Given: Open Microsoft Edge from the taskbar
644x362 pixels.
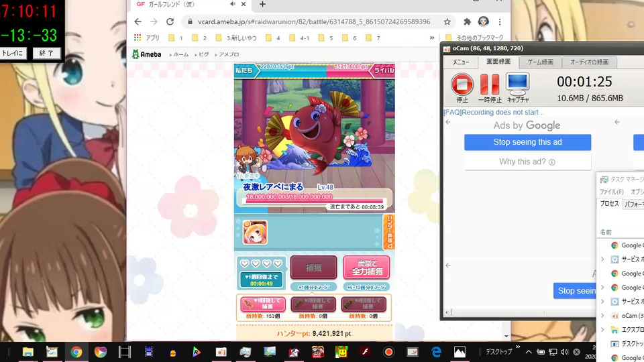Looking at the screenshot, I should (x=436, y=352).
